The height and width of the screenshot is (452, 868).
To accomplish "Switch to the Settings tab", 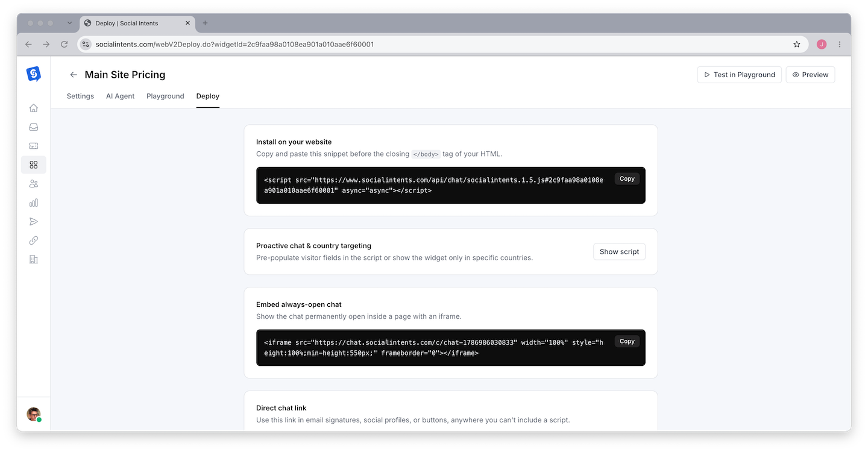I will (x=80, y=96).
